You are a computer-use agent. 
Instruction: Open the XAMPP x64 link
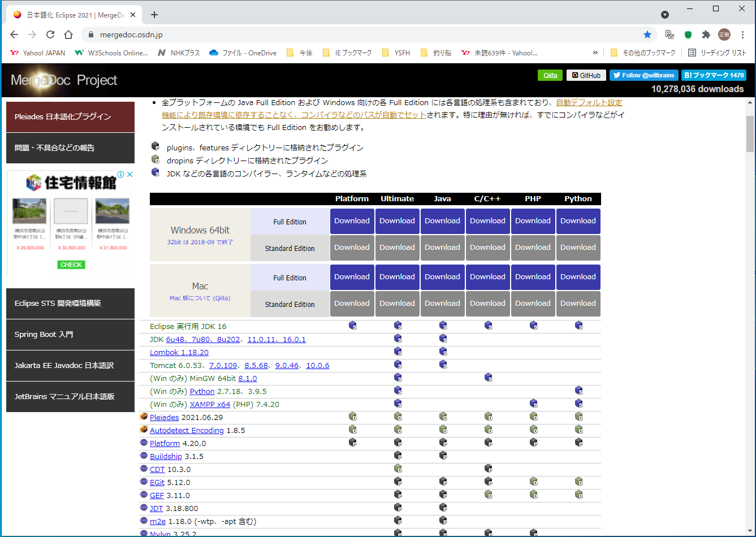click(210, 404)
